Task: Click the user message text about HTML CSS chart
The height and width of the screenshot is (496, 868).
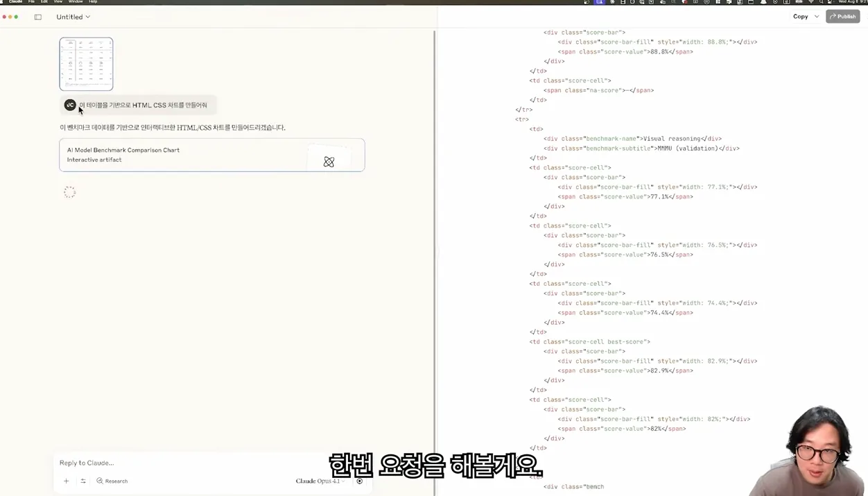Action: (143, 105)
